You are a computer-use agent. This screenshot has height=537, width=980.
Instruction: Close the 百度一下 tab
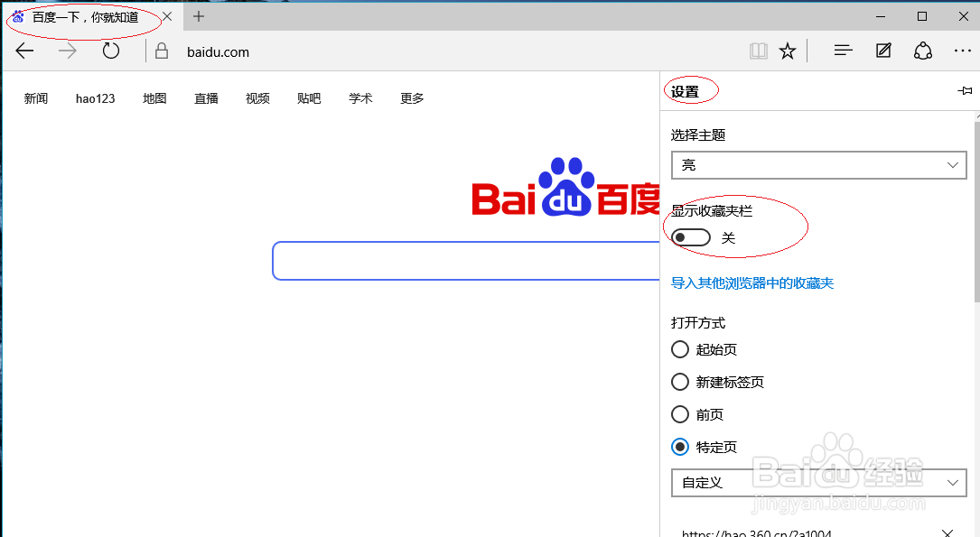(167, 16)
